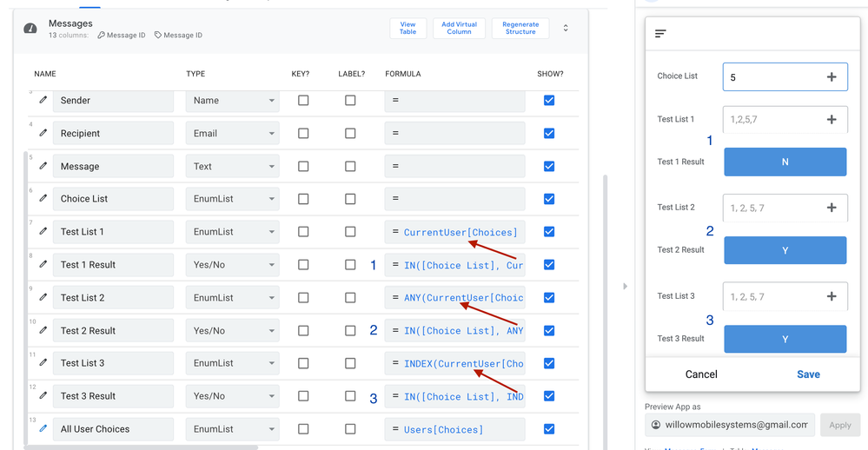Open Type dropdown for Test List 1

pos(233,231)
